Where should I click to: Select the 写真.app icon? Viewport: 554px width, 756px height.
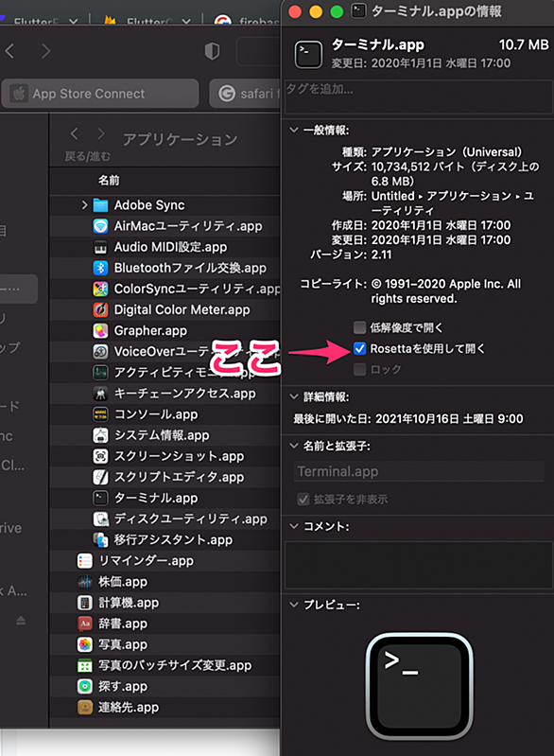(85, 644)
